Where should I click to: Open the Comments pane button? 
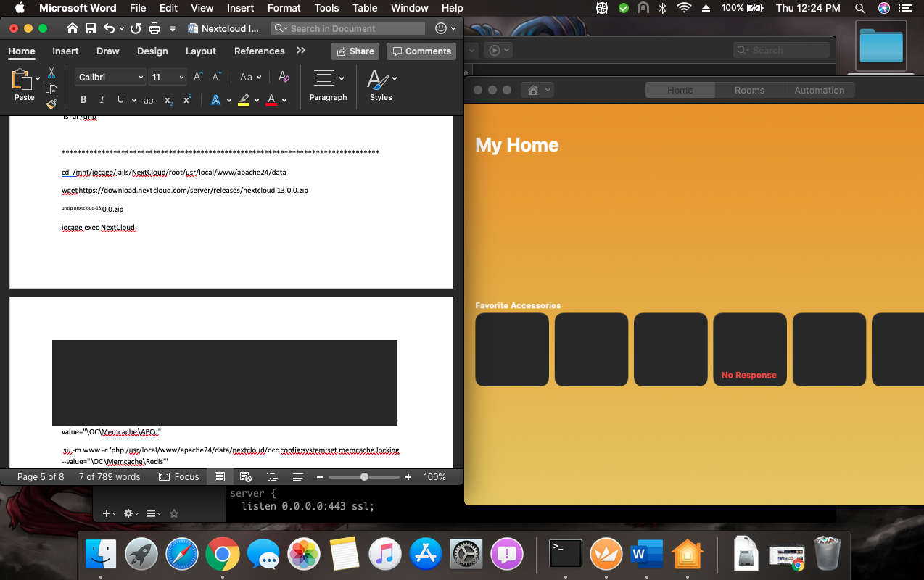point(421,51)
